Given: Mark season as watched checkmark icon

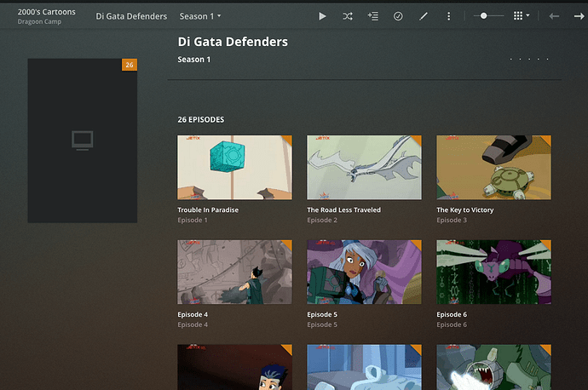Looking at the screenshot, I should (x=398, y=16).
